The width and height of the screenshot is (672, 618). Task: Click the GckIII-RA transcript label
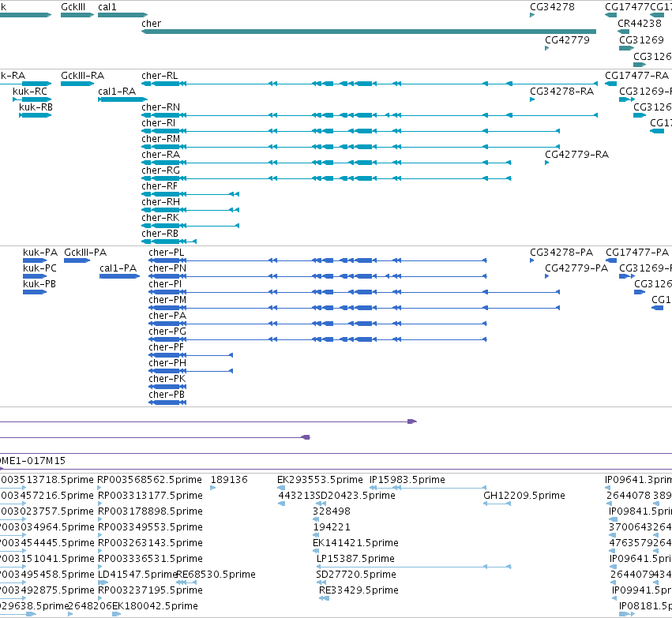coord(82,76)
